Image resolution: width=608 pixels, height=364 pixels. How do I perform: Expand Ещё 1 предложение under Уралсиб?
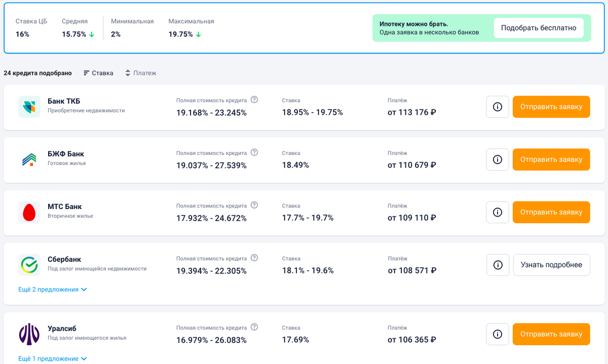pyautogui.click(x=53, y=358)
